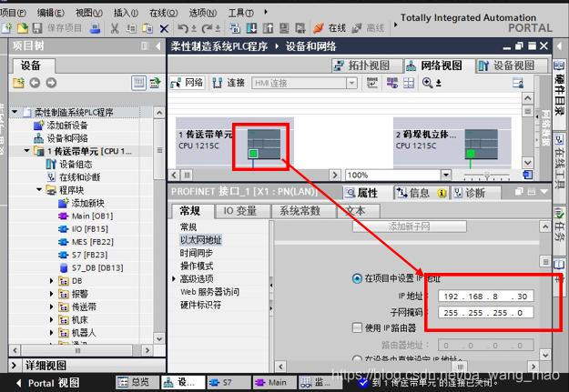Collapse 1 传送带单元 CPU node

(26, 151)
